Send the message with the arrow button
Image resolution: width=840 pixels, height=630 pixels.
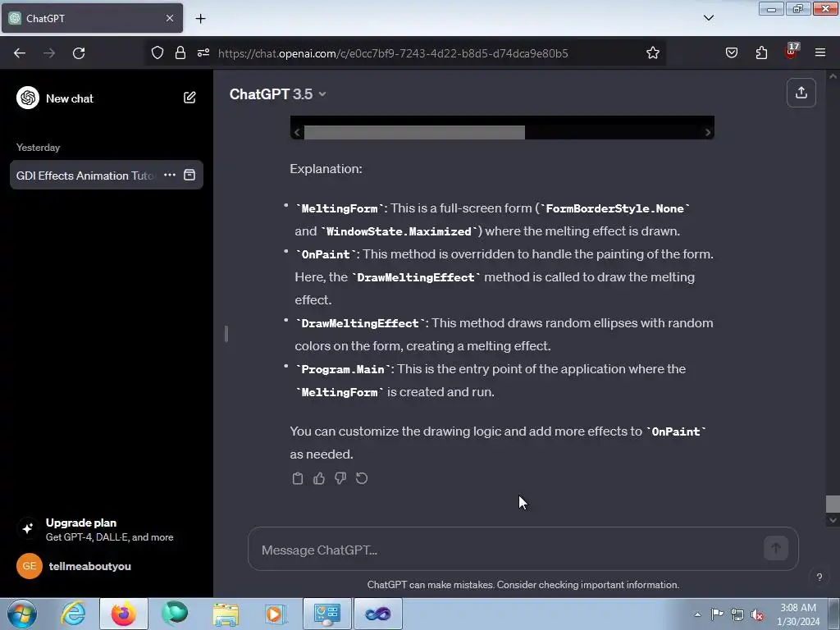point(776,548)
